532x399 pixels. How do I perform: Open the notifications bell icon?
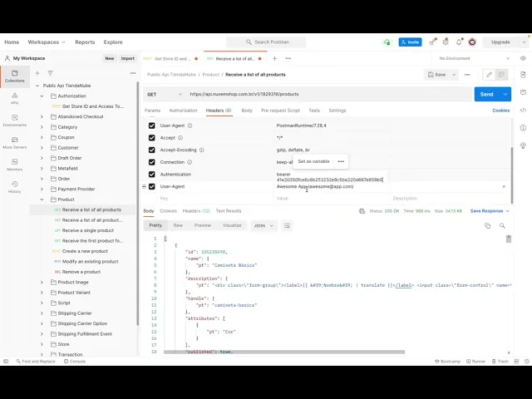coord(459,42)
